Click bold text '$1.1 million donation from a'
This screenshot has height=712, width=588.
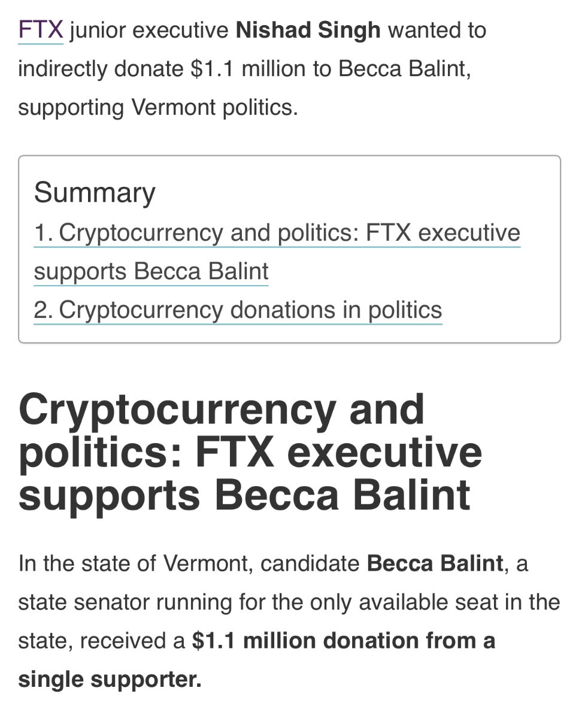tap(343, 641)
